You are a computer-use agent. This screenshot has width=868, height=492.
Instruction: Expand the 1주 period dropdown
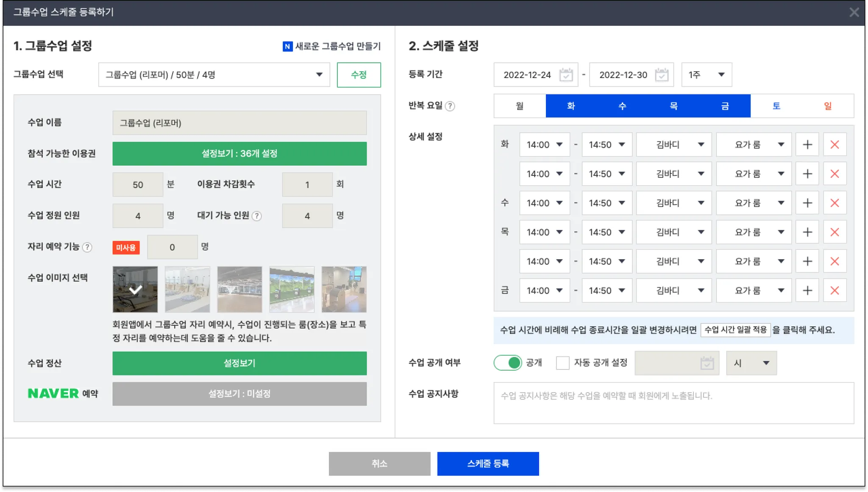coord(706,75)
